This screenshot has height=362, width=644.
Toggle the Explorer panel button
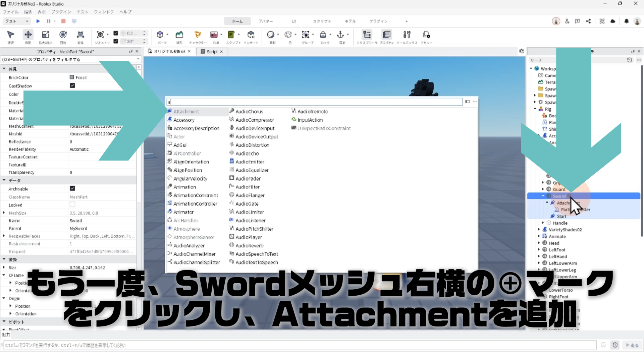(367, 35)
